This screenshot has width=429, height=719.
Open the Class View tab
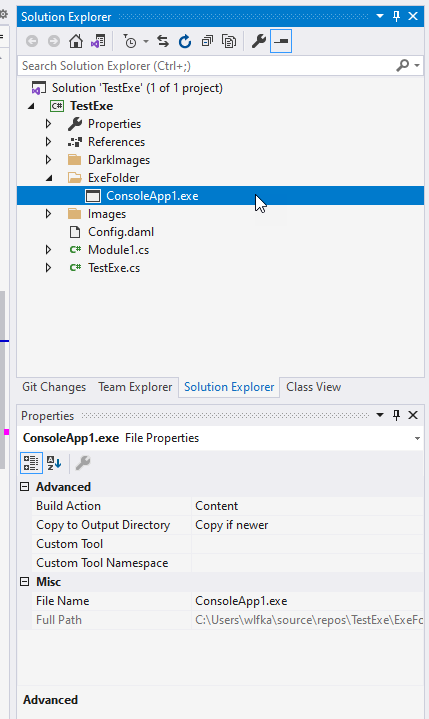[x=314, y=387]
